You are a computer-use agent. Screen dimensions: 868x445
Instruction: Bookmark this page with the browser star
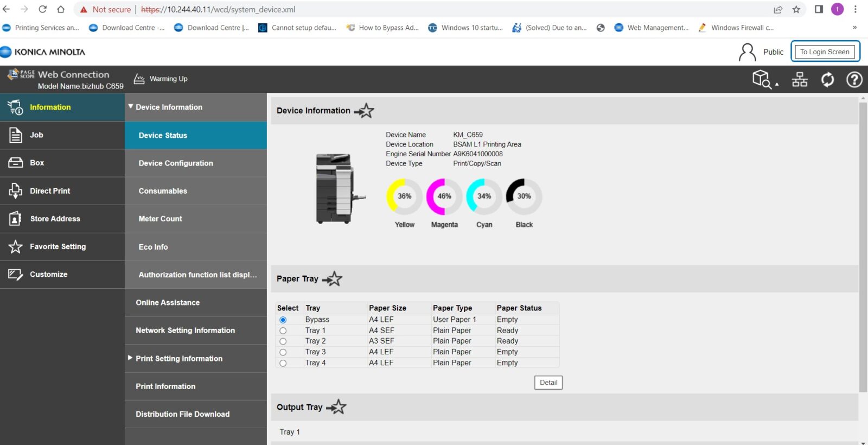(x=796, y=9)
